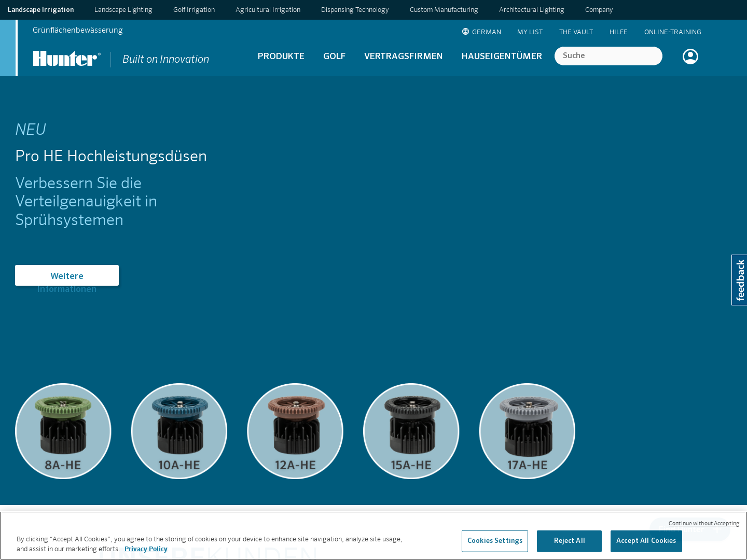Select the 8A-HE green nozzle thumbnail
Viewport: 747px width, 560px height.
tap(63, 431)
